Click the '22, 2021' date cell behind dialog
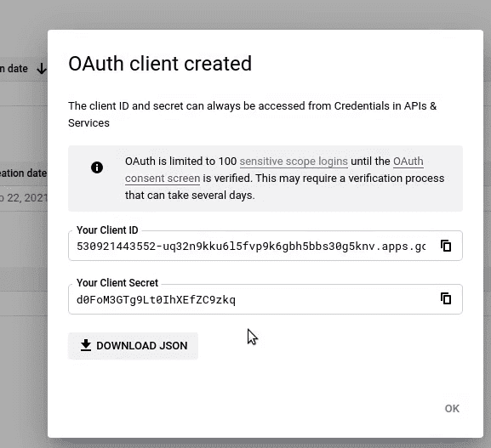 point(24,198)
